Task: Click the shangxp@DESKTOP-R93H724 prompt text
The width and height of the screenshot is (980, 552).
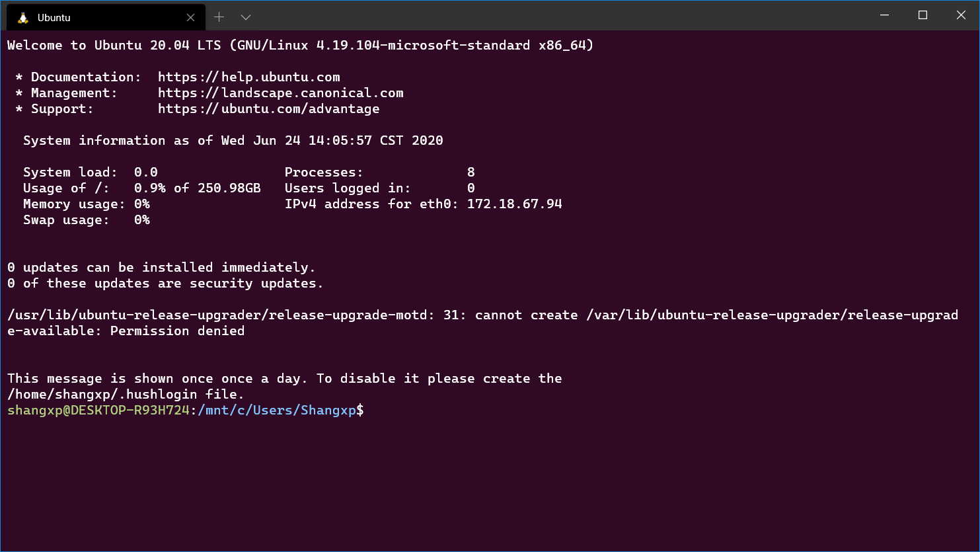Action: point(98,411)
